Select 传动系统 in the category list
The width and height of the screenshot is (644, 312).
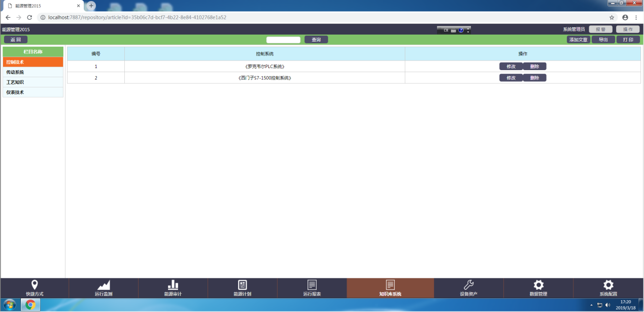pos(33,72)
